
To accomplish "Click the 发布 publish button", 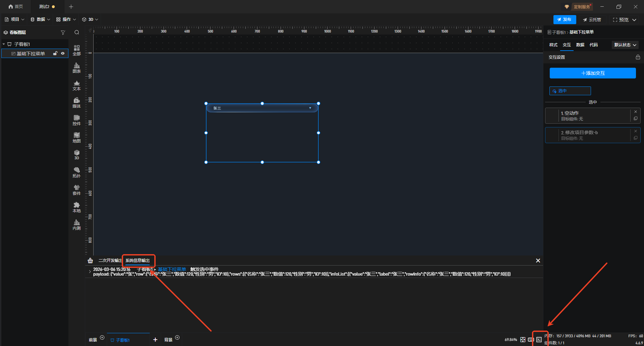I will tap(565, 20).
